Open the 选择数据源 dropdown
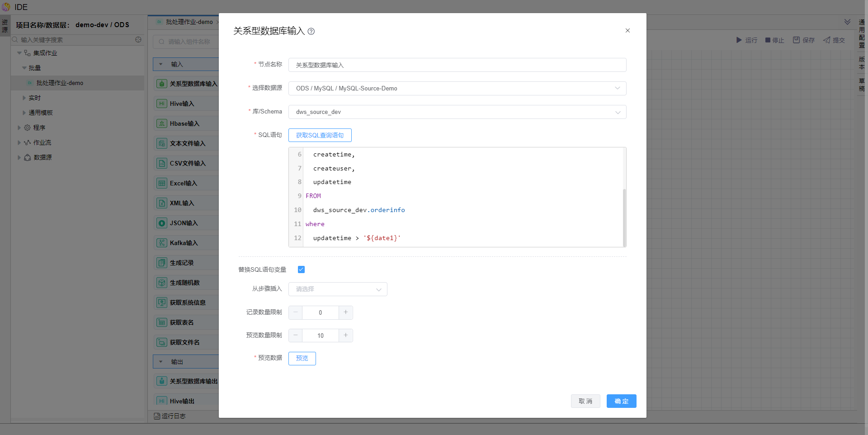Image resolution: width=868 pixels, height=435 pixels. click(457, 89)
